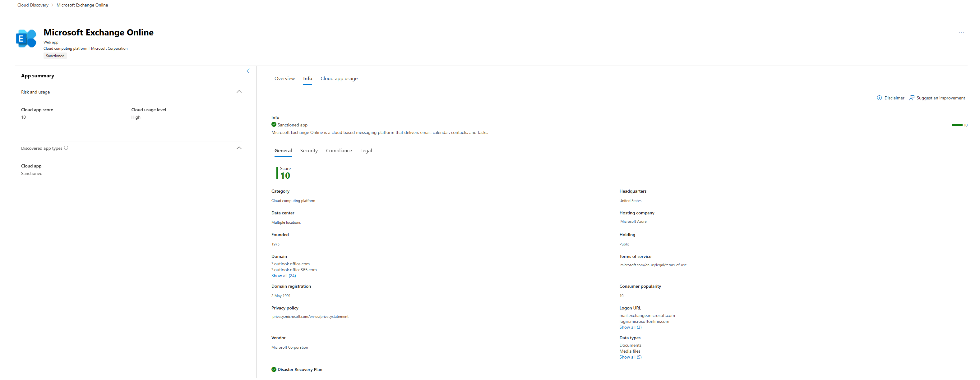Open the Compliance sub-tab

pos(339,151)
